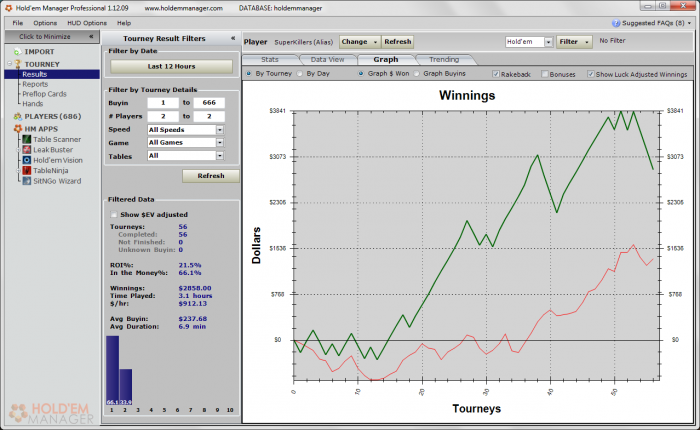700x430 pixels.
Task: Click the SuperKillers (Alias) player name
Action: point(304,42)
